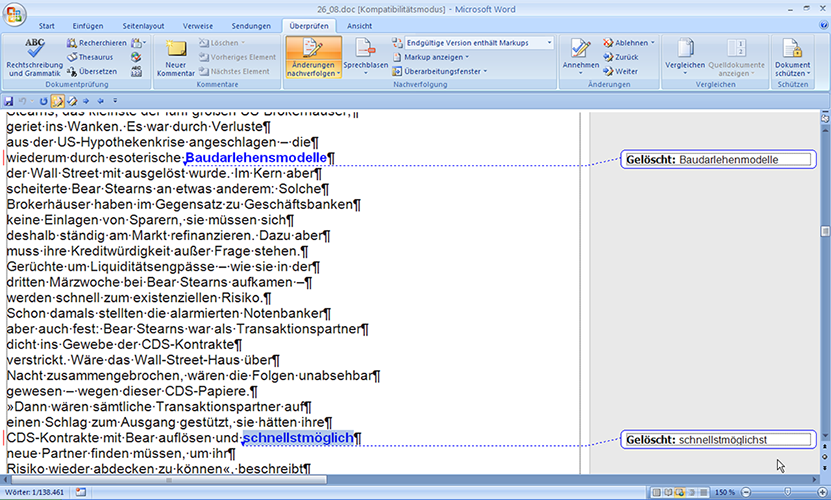Toggle Änderungen nachverfolgen tracking

pyautogui.click(x=312, y=57)
